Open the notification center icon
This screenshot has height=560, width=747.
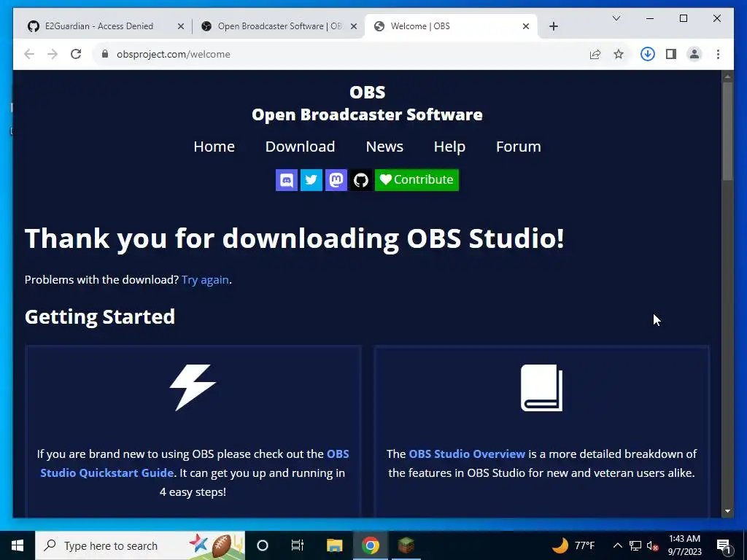(724, 545)
